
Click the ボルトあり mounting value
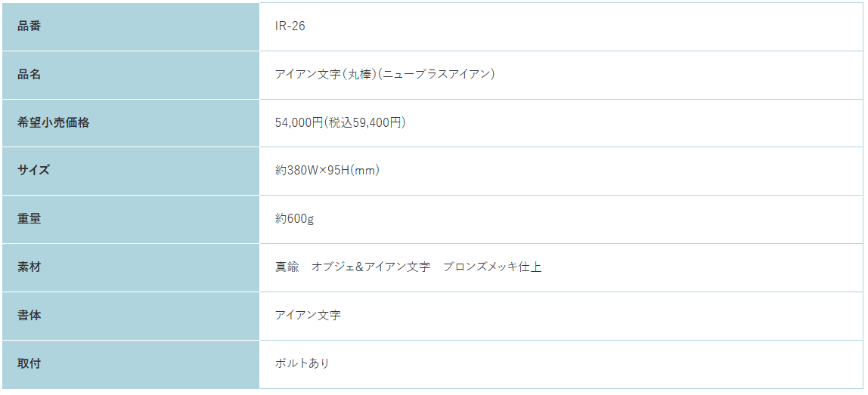(x=302, y=363)
